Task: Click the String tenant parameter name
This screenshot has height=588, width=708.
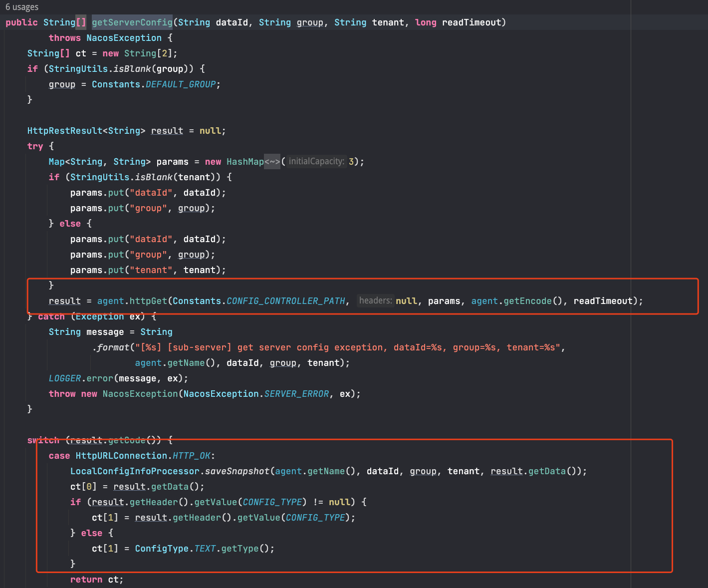Action: pyautogui.click(x=388, y=22)
